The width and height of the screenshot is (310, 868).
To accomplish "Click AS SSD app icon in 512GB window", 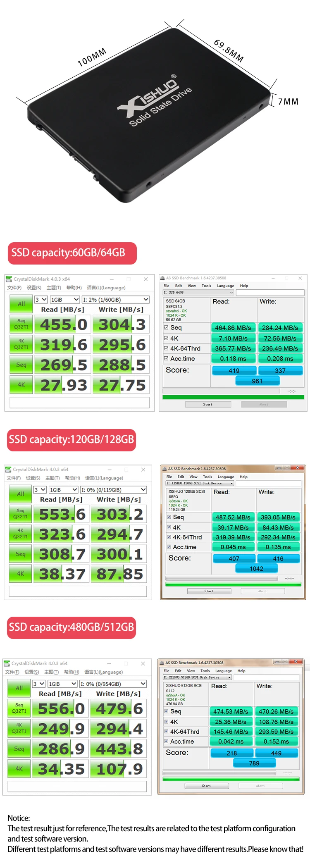I will (162, 663).
